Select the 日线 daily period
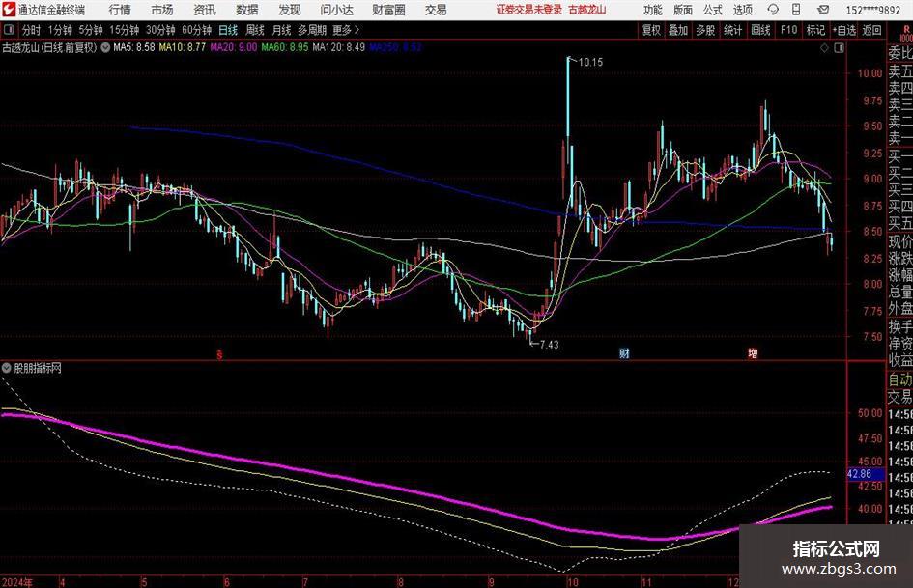Screen dimensions: 913x588 point(228,30)
